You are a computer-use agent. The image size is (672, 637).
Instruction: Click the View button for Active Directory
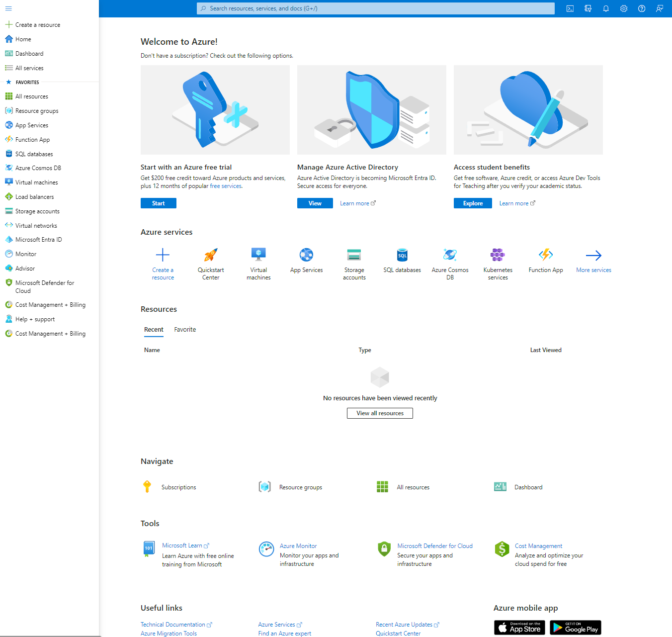[x=315, y=203]
